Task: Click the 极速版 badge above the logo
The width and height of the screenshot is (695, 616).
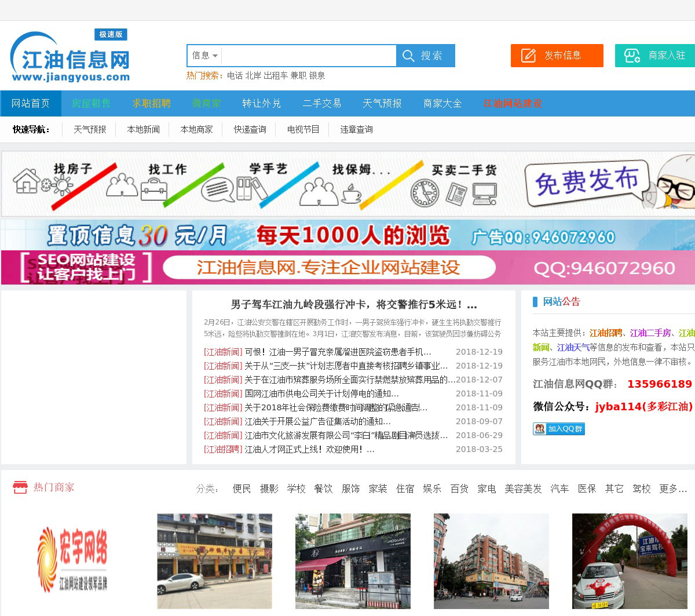Action: coord(111,35)
